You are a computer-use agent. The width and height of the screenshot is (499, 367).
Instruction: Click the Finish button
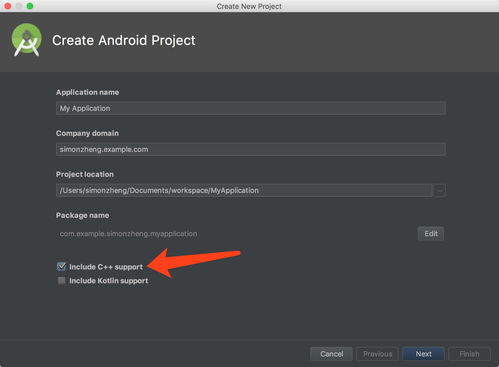point(469,354)
